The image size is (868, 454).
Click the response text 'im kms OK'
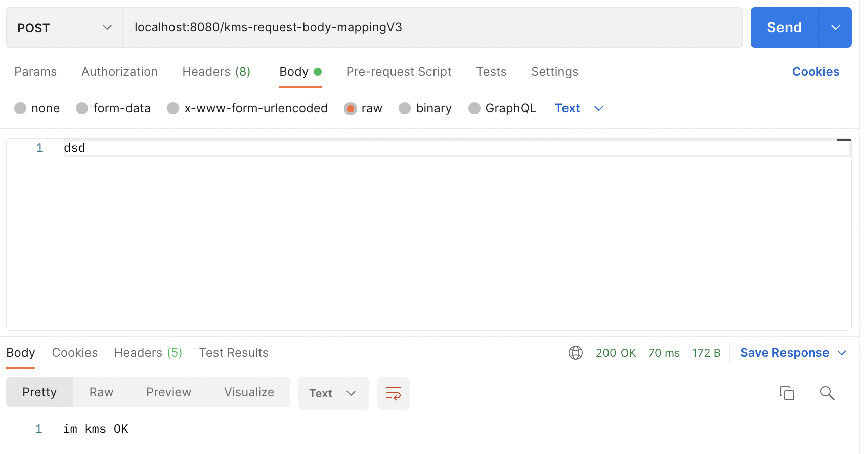(x=96, y=429)
